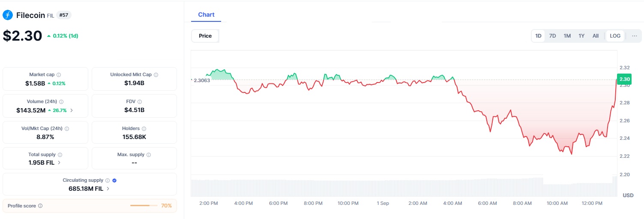Screen dimensions: 644x219
Task: Open the chart more options (three dots)
Action: tap(635, 36)
